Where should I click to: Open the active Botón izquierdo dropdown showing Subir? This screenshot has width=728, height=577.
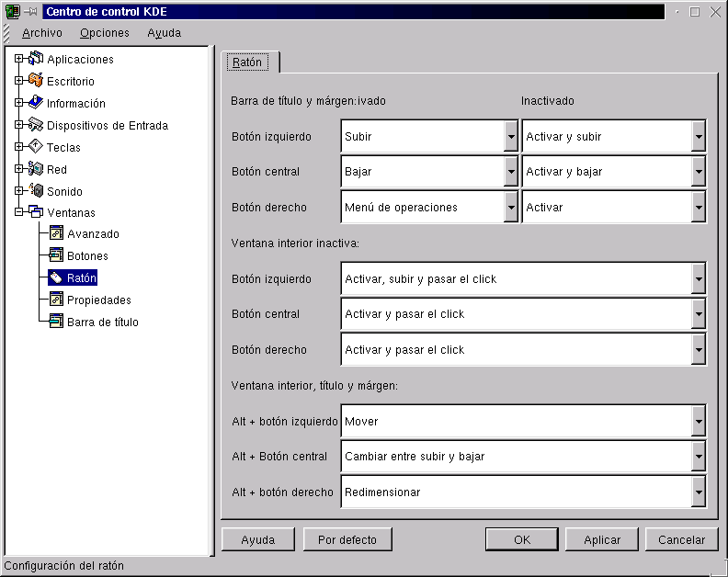point(511,137)
